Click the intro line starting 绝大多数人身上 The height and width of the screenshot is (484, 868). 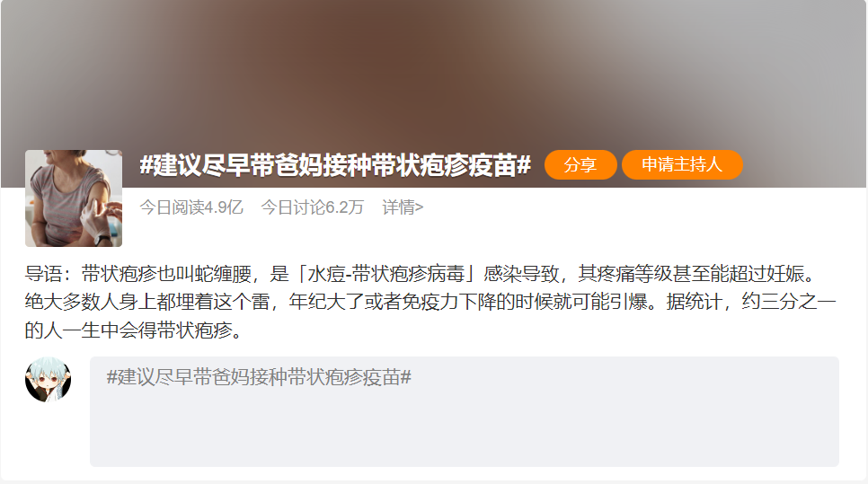(430, 302)
